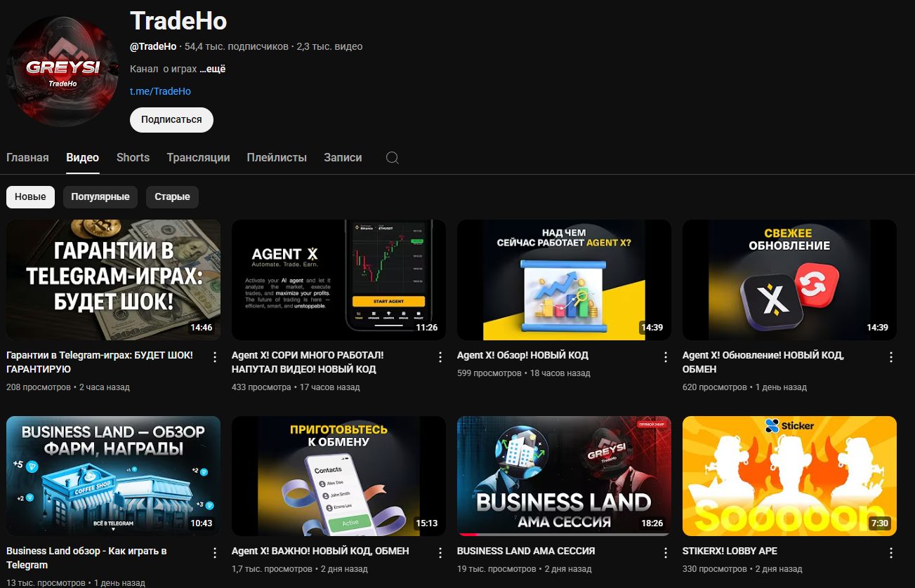The height and width of the screenshot is (588, 915).
Task: Open title Agent X! СОРИ МНОГО РАБОТАЛ!
Action: click(x=308, y=362)
